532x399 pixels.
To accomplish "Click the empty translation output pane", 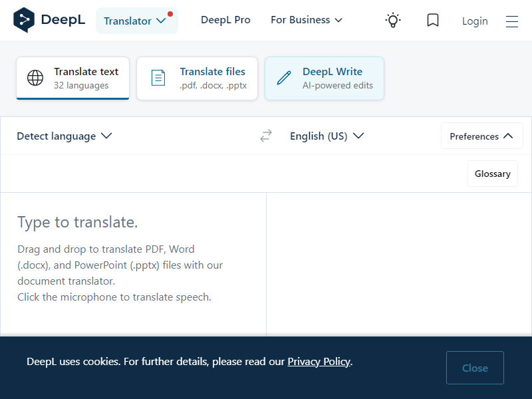I will [399, 265].
